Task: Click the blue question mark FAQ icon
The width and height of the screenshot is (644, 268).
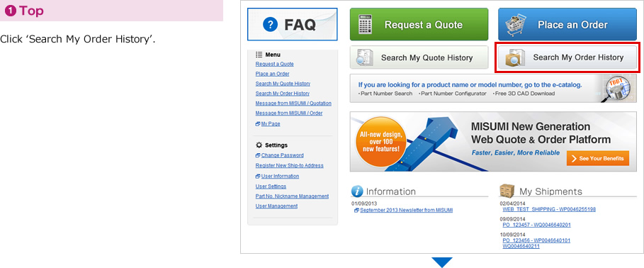Action: coord(270,25)
